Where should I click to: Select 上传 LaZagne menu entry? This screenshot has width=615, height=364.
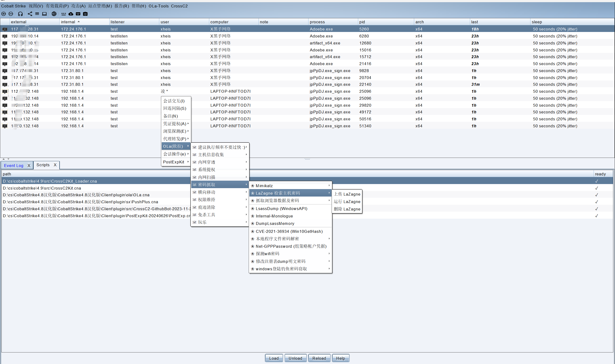[347, 194]
